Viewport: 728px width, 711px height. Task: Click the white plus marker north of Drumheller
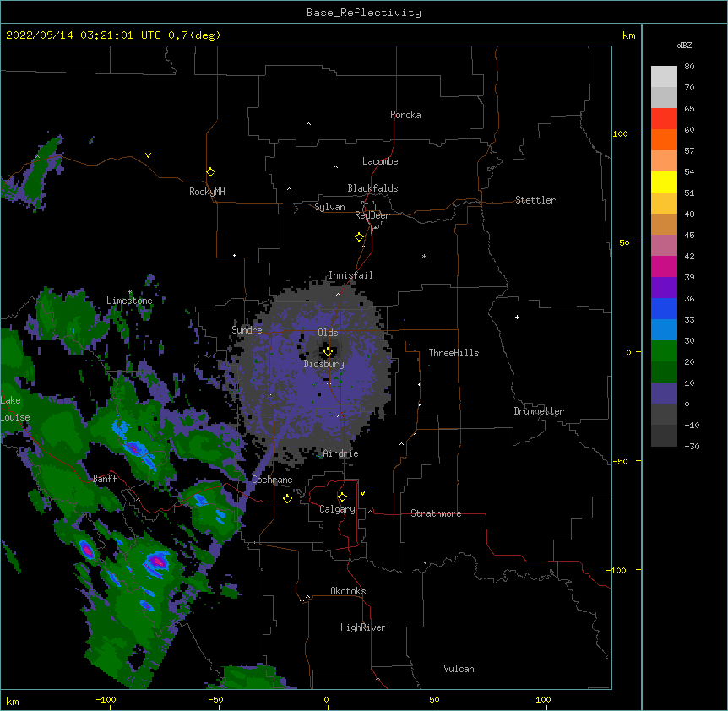[x=517, y=317]
